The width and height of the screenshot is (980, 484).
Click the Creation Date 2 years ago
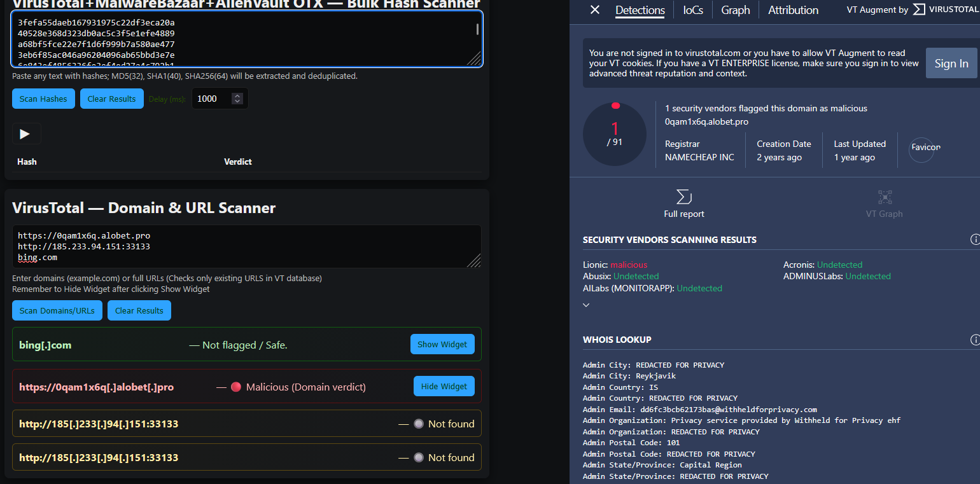[779, 157]
